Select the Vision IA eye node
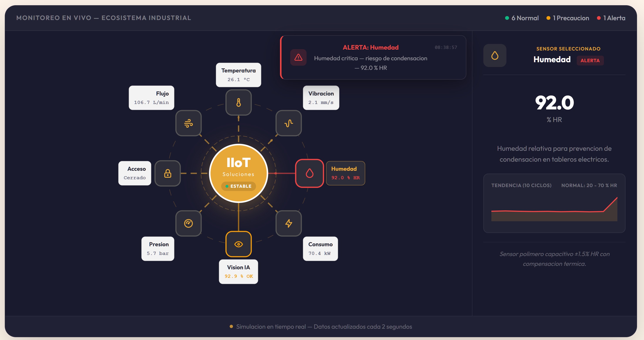The width and height of the screenshot is (644, 340). point(238,244)
